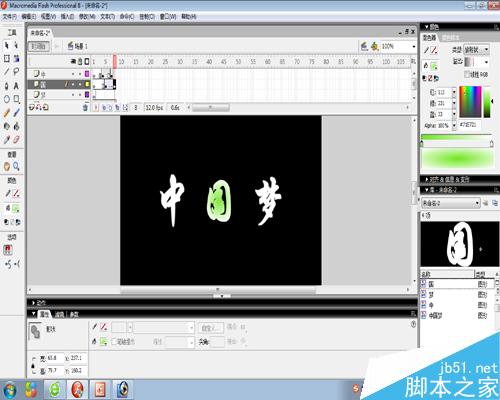Image resolution: width=500 pixels, height=400 pixels.
Task: Click the Timeline toggle button
Action: [39, 46]
